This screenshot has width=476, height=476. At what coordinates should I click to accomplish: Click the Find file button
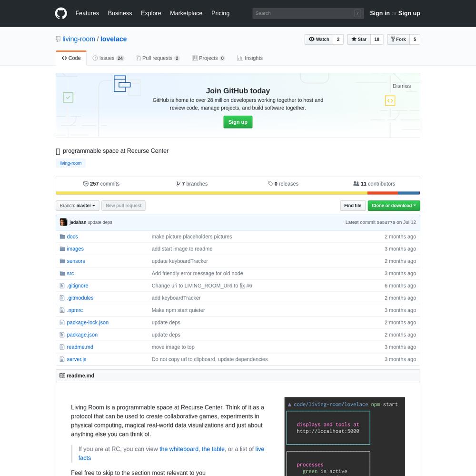tap(352, 206)
